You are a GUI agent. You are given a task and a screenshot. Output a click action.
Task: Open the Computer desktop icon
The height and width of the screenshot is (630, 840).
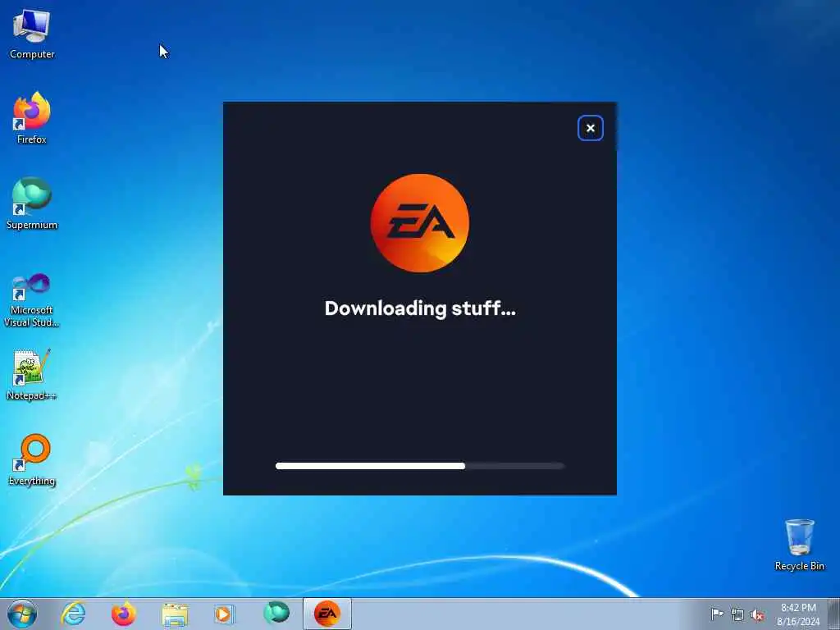[x=32, y=34]
